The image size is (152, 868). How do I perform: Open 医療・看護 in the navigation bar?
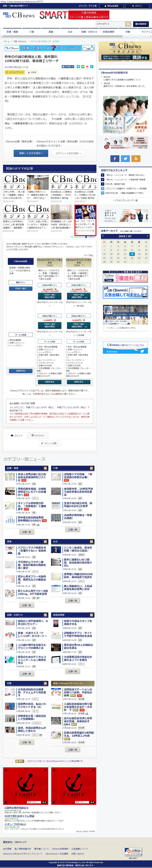[x=12, y=32]
